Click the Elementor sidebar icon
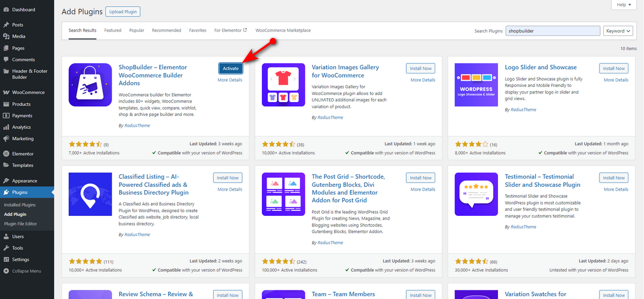The image size is (644, 299). tap(6, 154)
